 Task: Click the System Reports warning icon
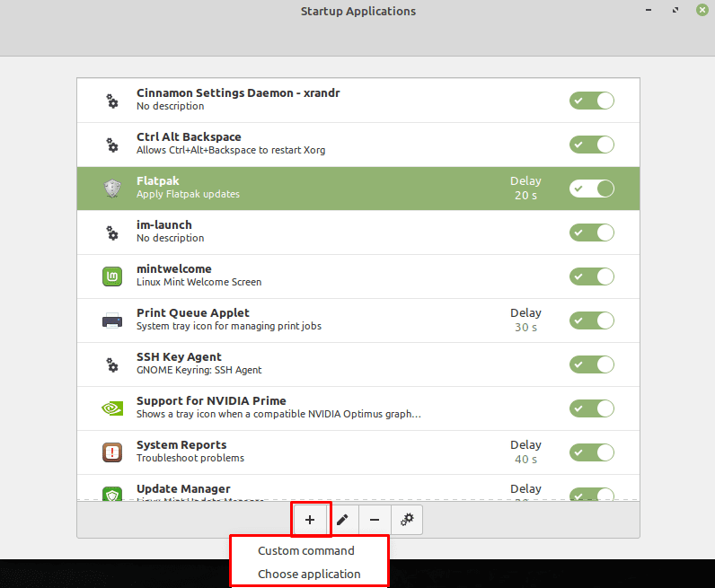point(112,452)
